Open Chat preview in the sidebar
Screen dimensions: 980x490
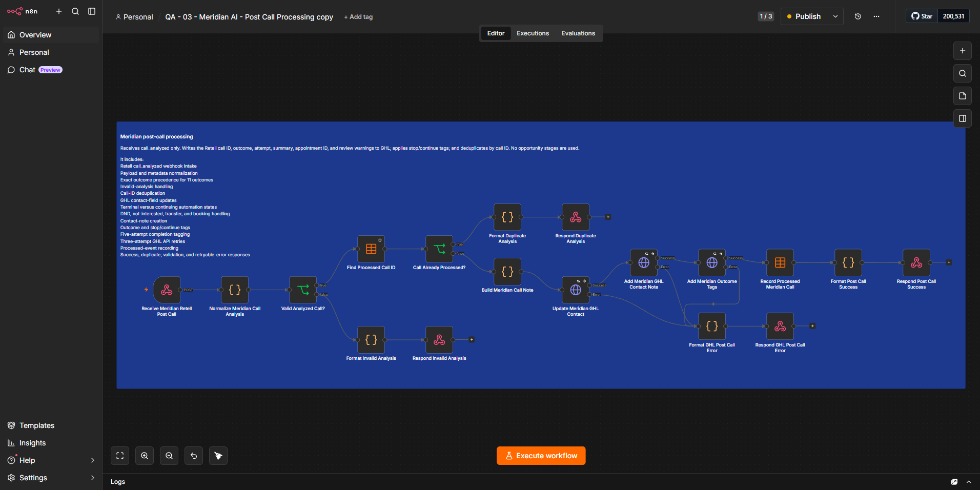(51, 70)
